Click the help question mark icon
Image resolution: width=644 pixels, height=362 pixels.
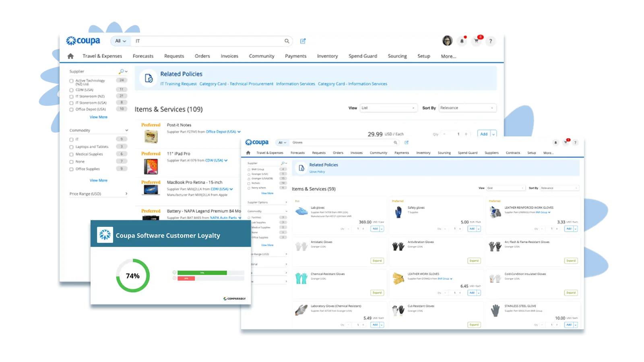tap(491, 41)
